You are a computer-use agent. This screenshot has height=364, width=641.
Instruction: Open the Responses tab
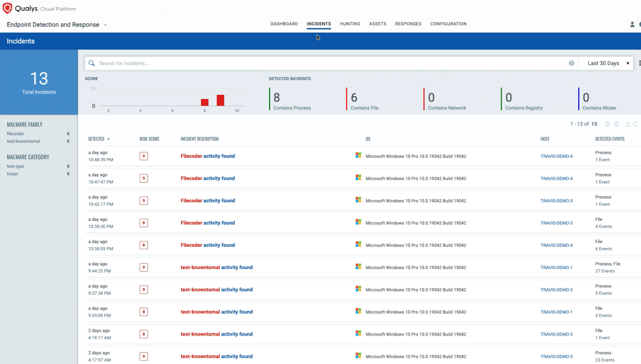click(408, 24)
